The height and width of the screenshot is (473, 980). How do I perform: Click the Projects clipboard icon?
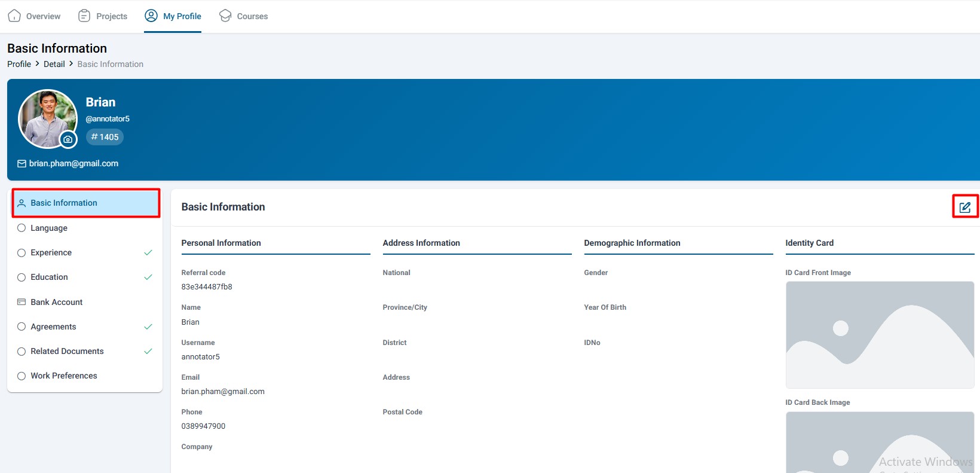pyautogui.click(x=84, y=16)
